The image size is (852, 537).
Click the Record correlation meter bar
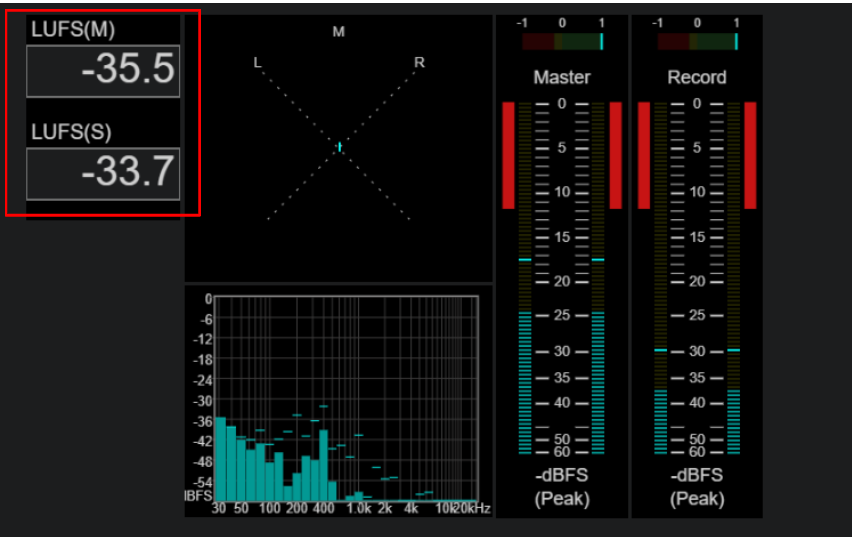(x=698, y=42)
